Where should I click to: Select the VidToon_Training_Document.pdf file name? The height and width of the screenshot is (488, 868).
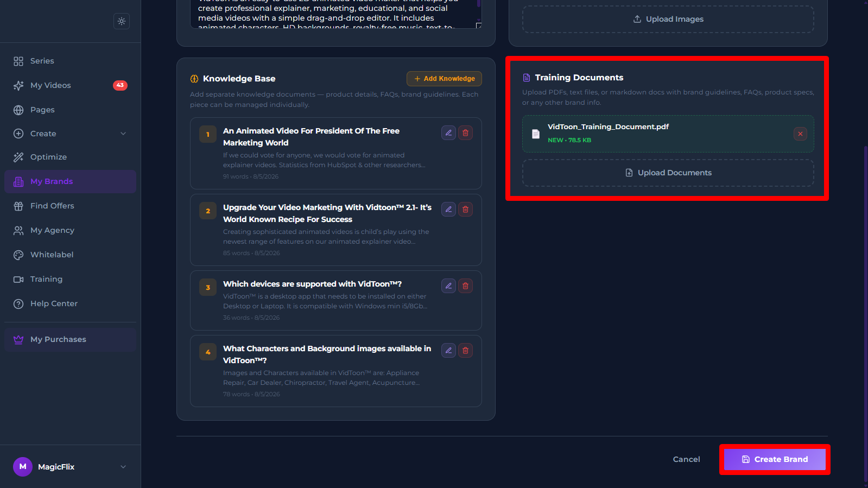[x=608, y=126]
